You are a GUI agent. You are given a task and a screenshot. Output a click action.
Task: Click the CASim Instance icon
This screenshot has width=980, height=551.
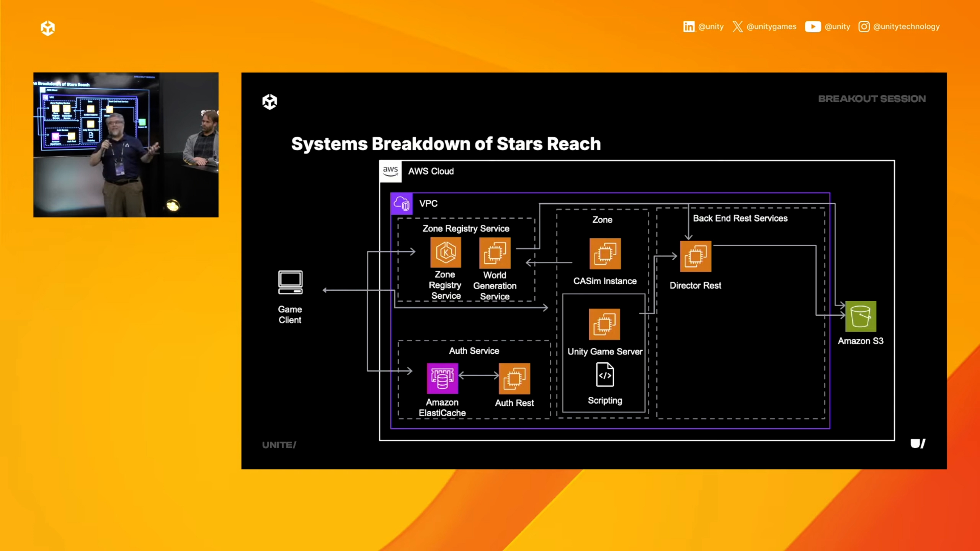click(605, 254)
